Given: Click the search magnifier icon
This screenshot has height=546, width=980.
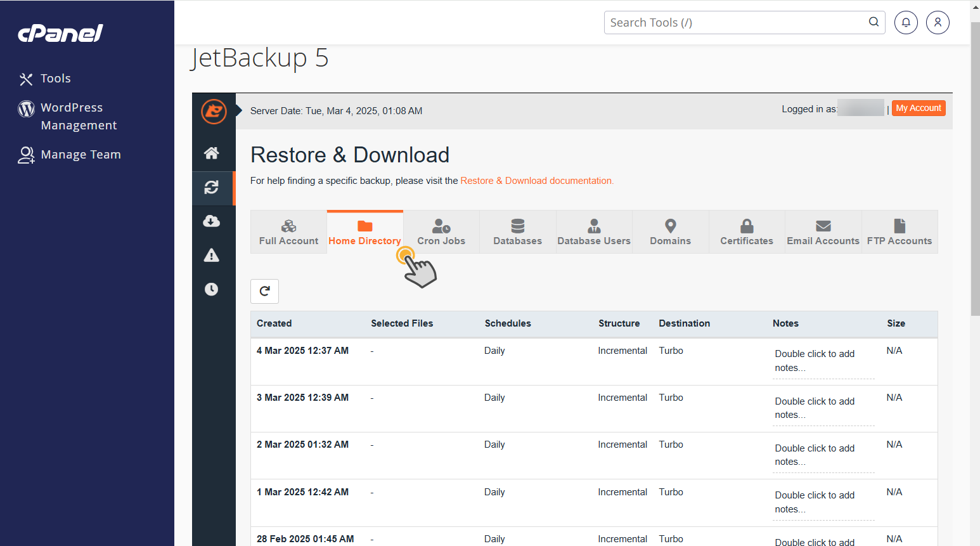Looking at the screenshot, I should (x=874, y=22).
